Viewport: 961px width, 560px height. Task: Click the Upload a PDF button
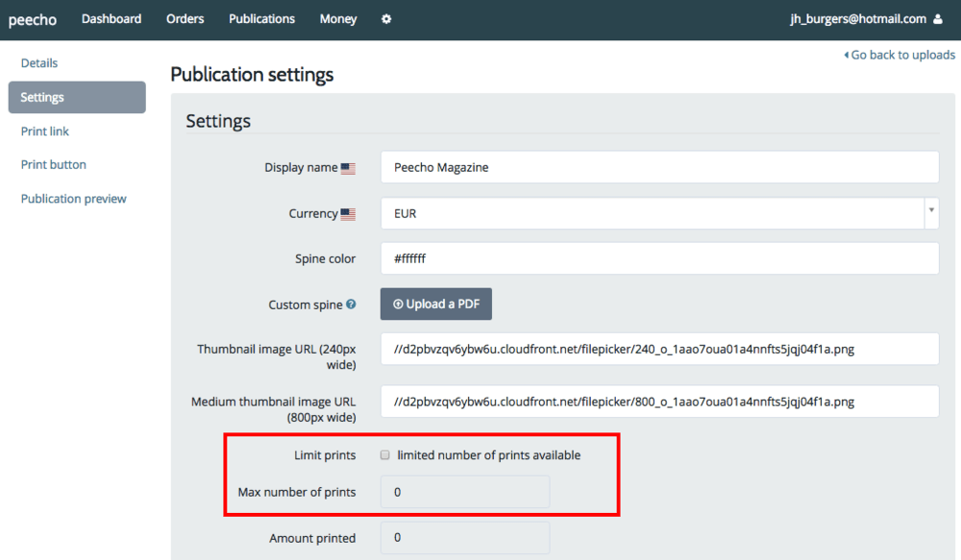click(x=435, y=304)
